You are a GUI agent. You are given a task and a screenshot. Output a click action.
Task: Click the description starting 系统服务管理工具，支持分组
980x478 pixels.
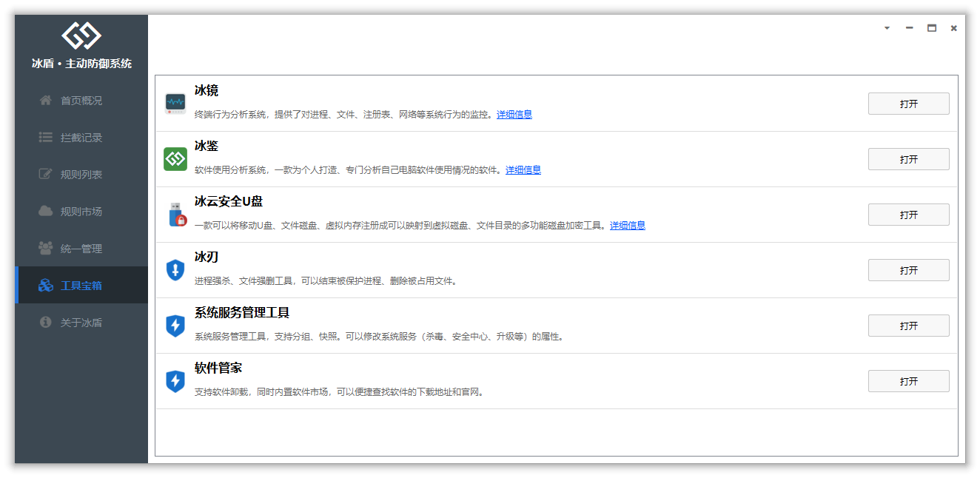[x=380, y=337]
